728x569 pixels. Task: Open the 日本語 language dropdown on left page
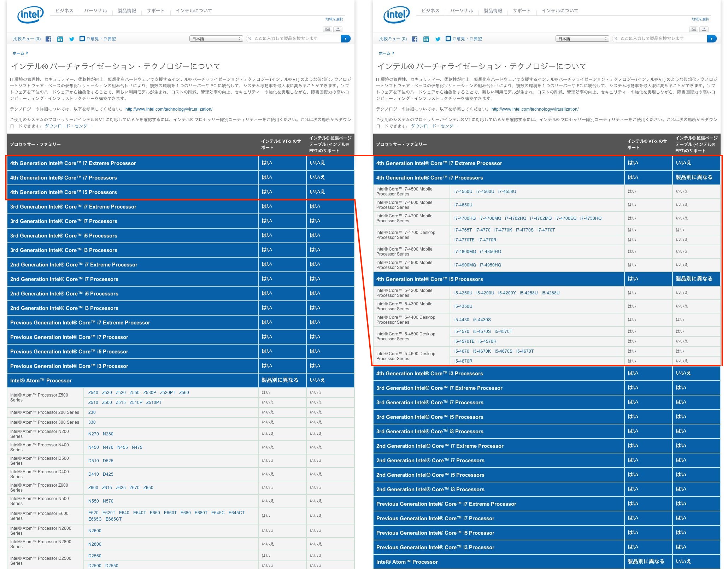coord(216,39)
